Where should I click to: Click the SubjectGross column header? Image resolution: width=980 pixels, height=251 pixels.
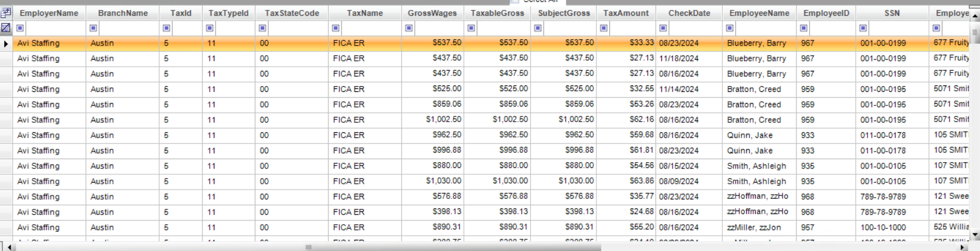(564, 13)
